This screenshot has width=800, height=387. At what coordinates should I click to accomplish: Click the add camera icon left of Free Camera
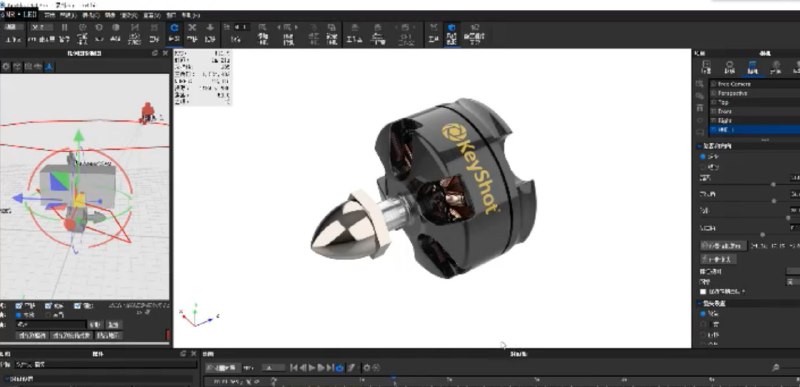click(x=699, y=84)
